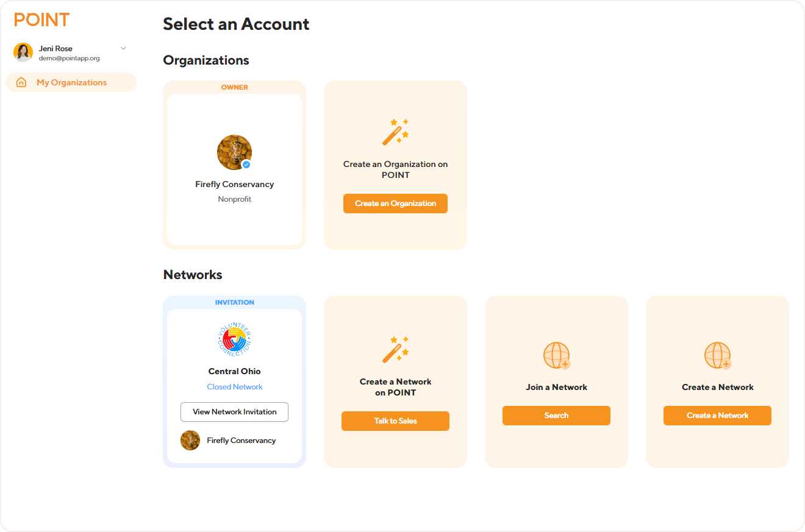
Task: Click Talk to Sales
Action: point(395,420)
